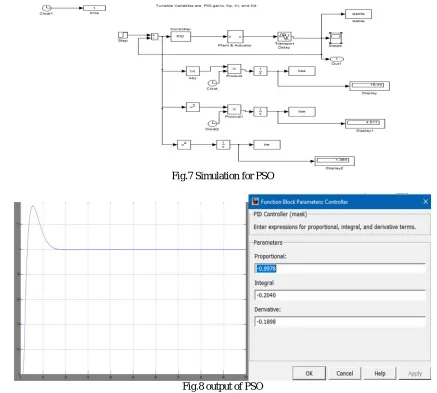Select the Transport Delay block
The image size is (437, 393).
pos(284,37)
